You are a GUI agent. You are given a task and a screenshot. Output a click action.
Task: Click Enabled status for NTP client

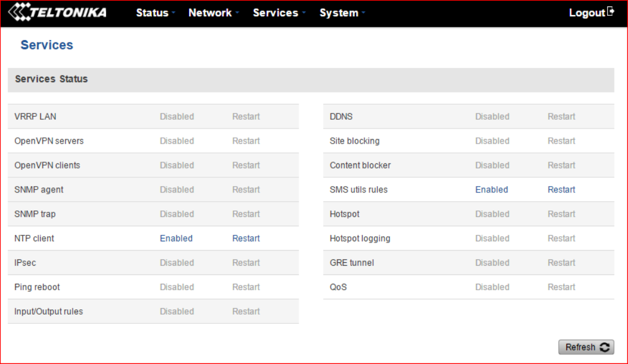176,238
